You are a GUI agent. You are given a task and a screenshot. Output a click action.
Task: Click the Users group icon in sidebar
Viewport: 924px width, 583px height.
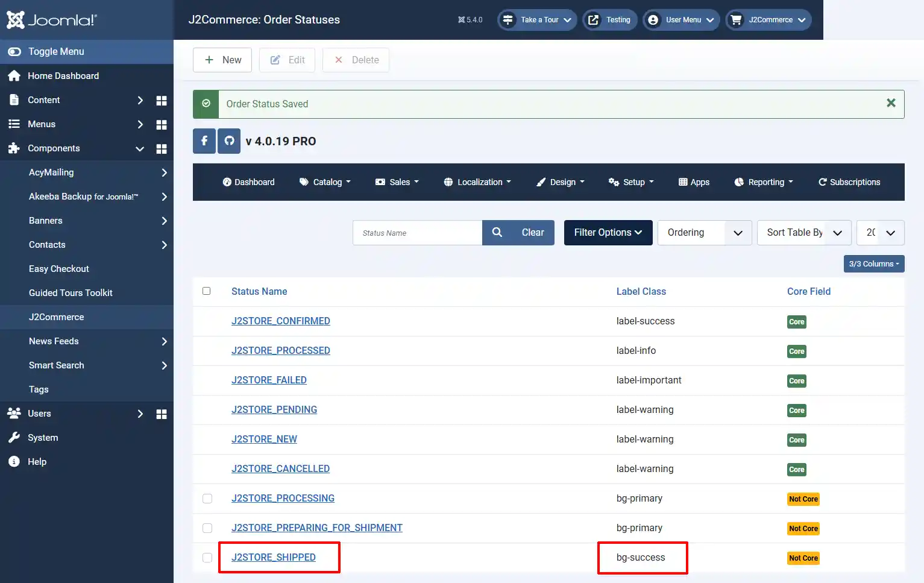pyautogui.click(x=14, y=414)
